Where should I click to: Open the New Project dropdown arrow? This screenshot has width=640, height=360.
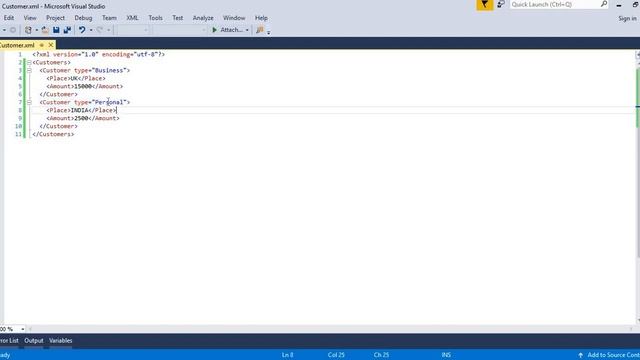click(36, 30)
